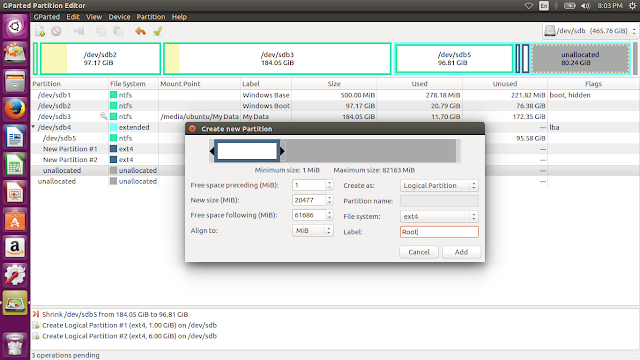Collapse the /dev/sdb4 extended tree row
640x360 pixels.
tap(33, 127)
